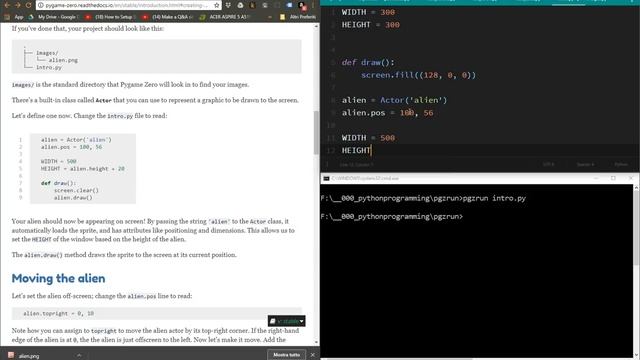Image resolution: width=640 pixels, height=360 pixels.
Task: Expand the v: stable version dropdown
Action: [287, 321]
